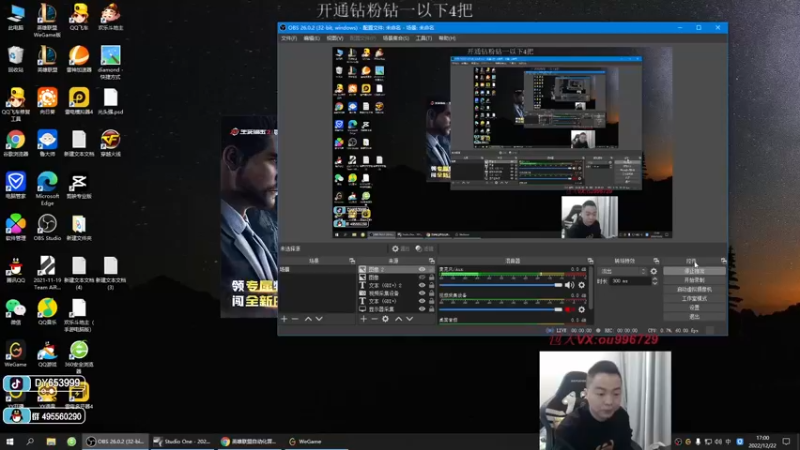This screenshot has width=800, height=450.
Task: Open the 视图(V) menu
Action: tap(335, 38)
